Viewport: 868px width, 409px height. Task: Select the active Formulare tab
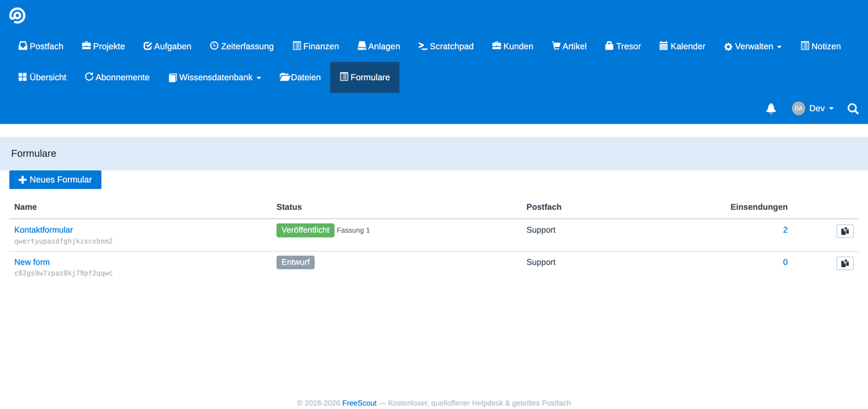point(365,77)
